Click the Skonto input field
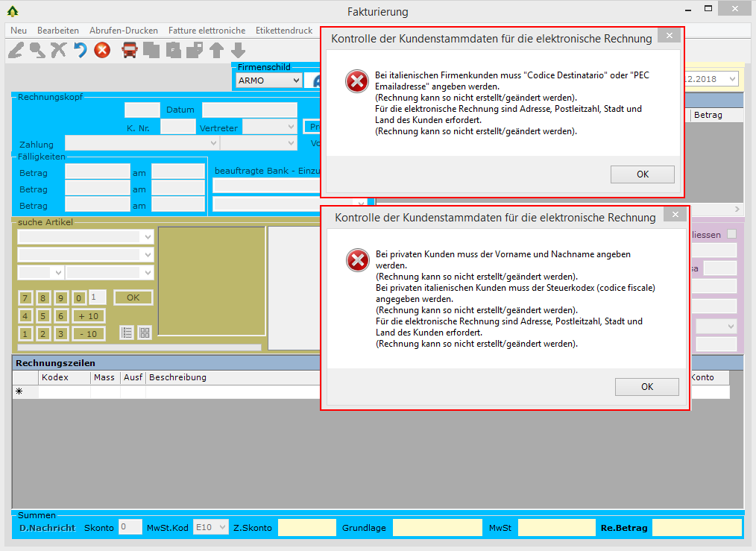756x551 pixels. (130, 528)
